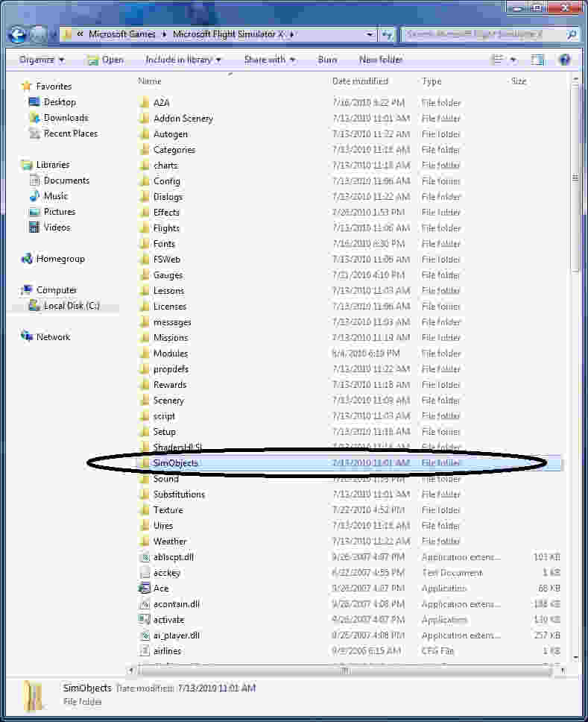The image size is (588, 722).
Task: Click the Burn toolbar button
Action: [328, 60]
